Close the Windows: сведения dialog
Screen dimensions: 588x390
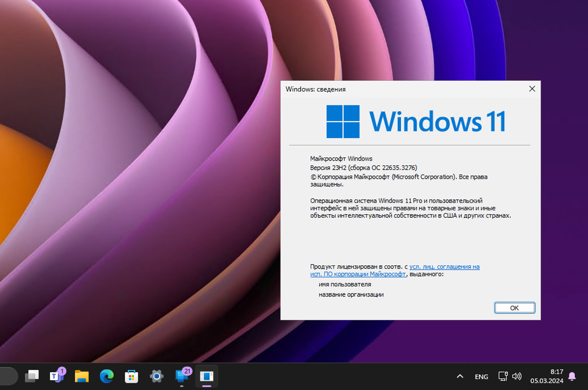(532, 89)
